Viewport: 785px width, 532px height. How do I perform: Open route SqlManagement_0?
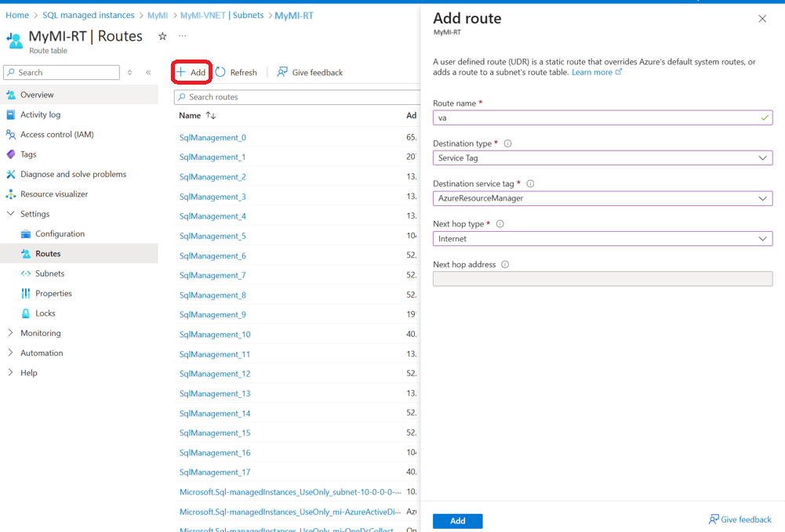point(213,137)
